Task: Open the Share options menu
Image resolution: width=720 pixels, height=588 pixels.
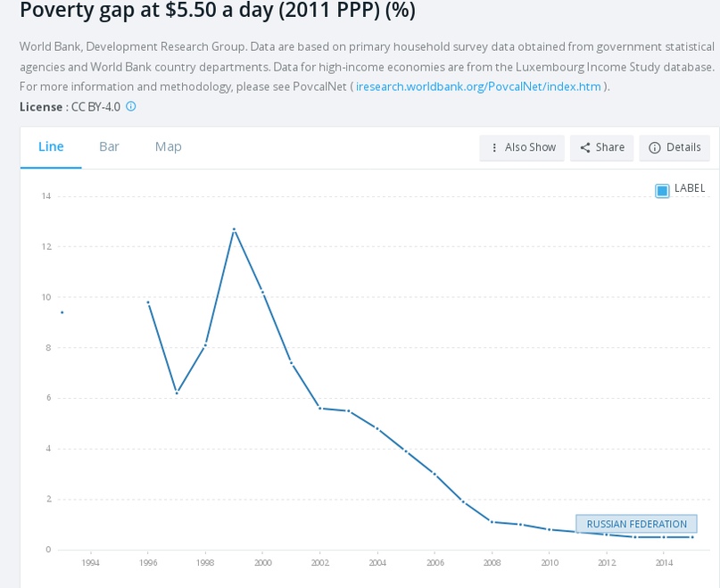Action: (602, 147)
